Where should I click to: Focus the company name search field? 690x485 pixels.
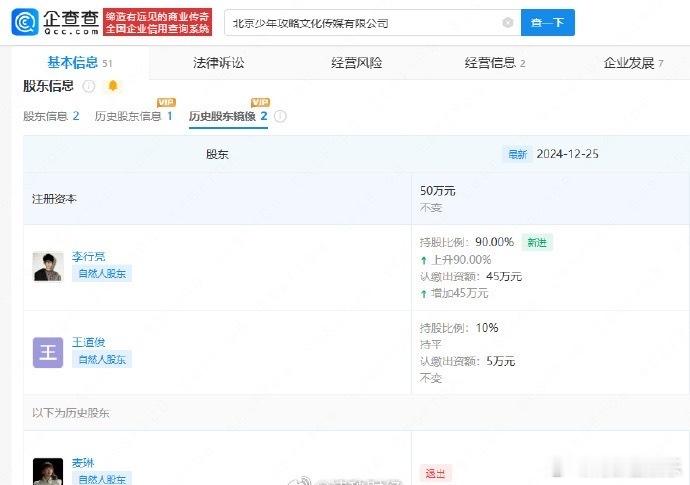[x=372, y=22]
